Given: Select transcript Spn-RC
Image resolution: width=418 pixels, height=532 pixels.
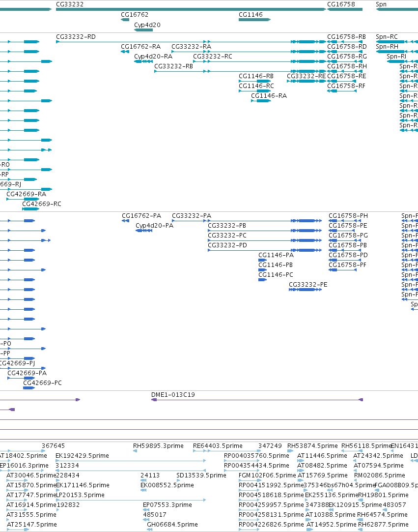Looking at the screenshot, I should click(397, 42).
